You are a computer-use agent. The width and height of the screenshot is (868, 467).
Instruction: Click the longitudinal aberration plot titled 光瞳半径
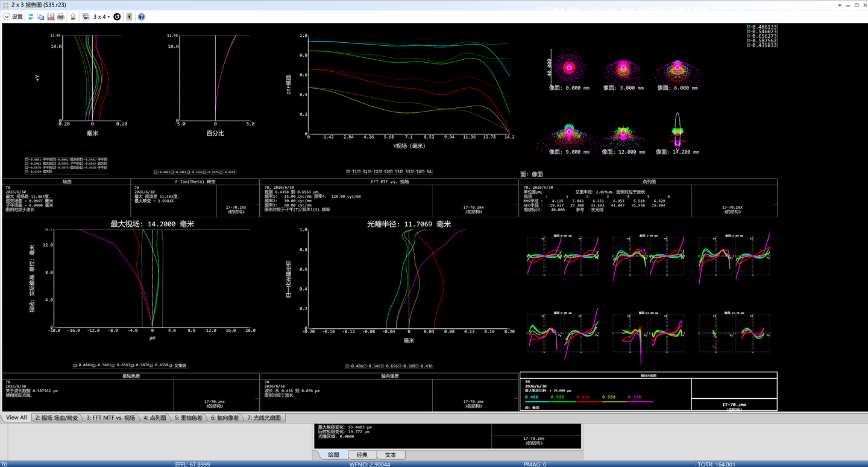tap(409, 278)
